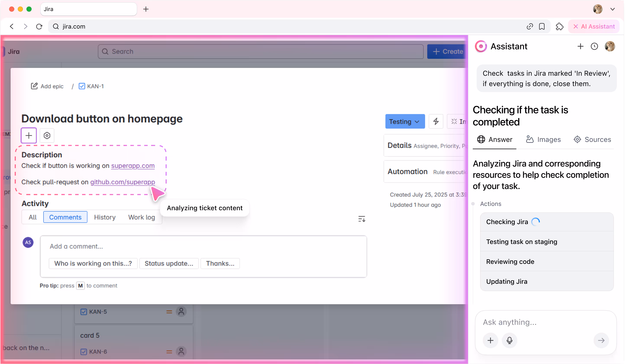Click the Improve issue button
Screen dimensions: 639x364
click(458, 122)
